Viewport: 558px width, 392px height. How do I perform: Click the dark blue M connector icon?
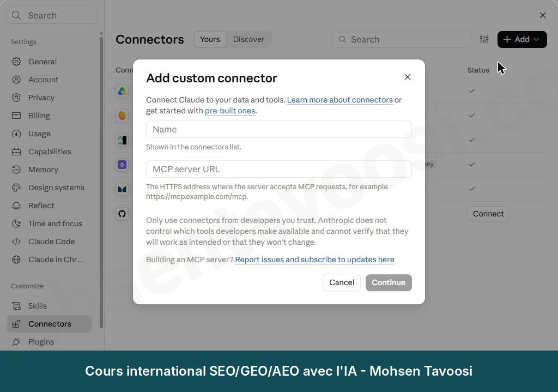click(122, 189)
